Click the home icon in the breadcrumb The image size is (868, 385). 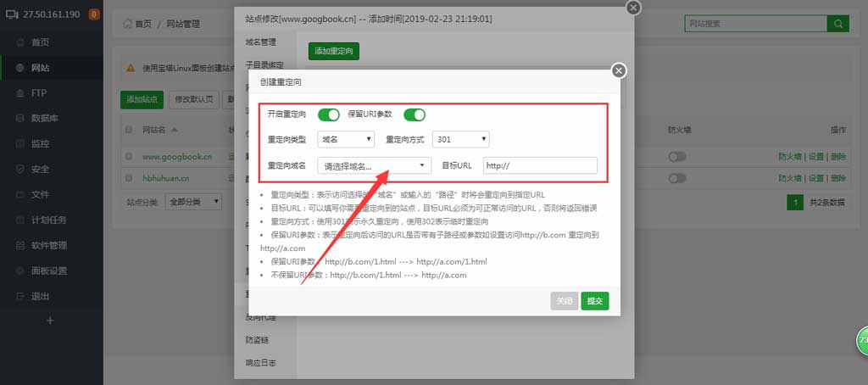tap(127, 24)
